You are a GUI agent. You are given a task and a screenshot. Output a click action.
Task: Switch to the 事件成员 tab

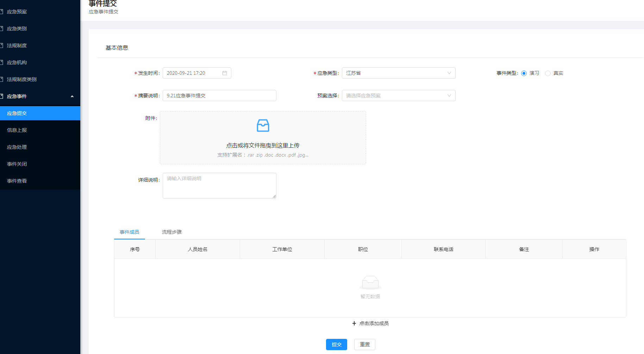(130, 232)
